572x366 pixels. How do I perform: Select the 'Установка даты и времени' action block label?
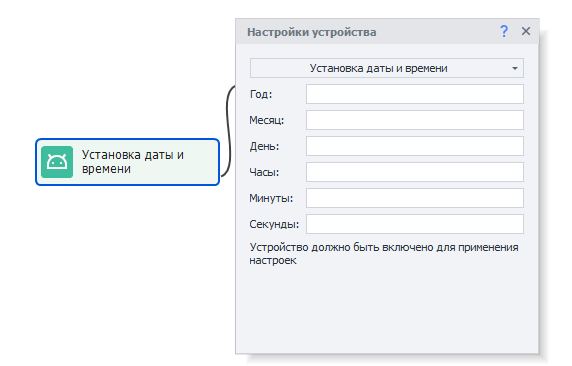(x=133, y=162)
